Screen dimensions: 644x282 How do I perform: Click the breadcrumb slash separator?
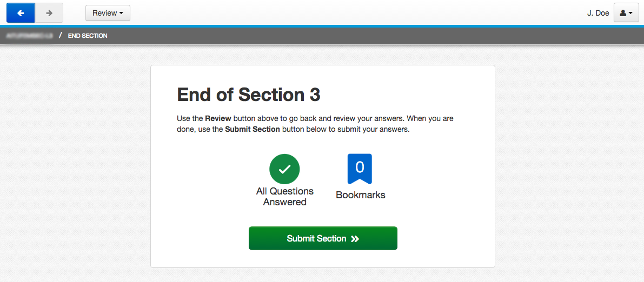coord(61,36)
